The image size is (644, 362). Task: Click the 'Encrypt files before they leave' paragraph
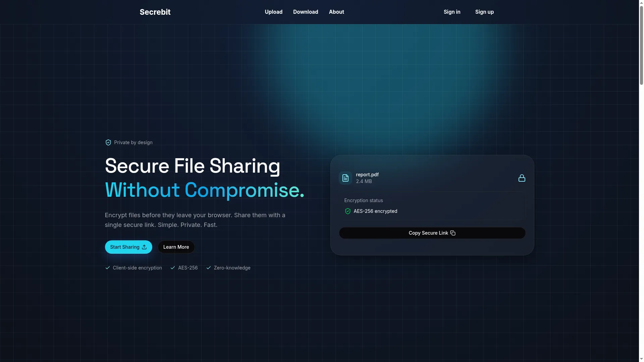click(x=195, y=220)
